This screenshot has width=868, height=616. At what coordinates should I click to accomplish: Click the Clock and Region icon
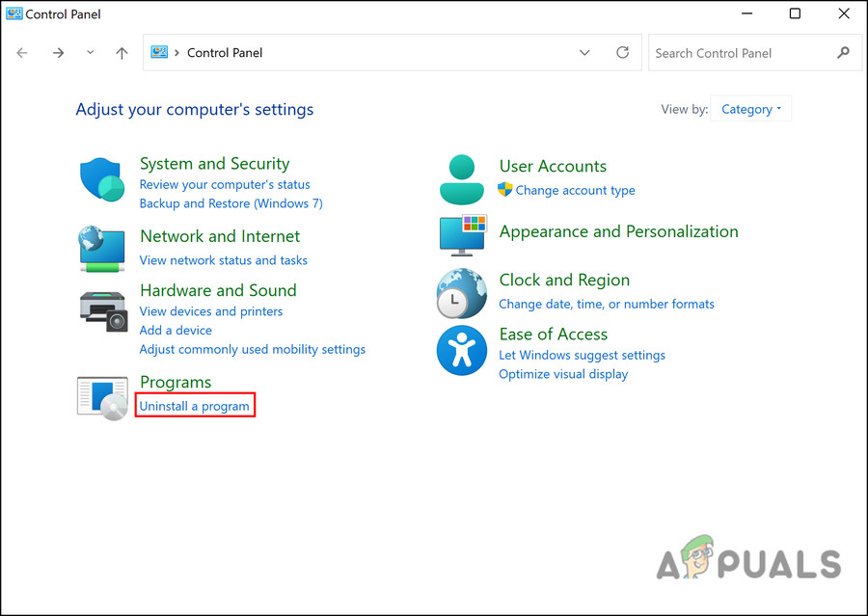point(462,293)
